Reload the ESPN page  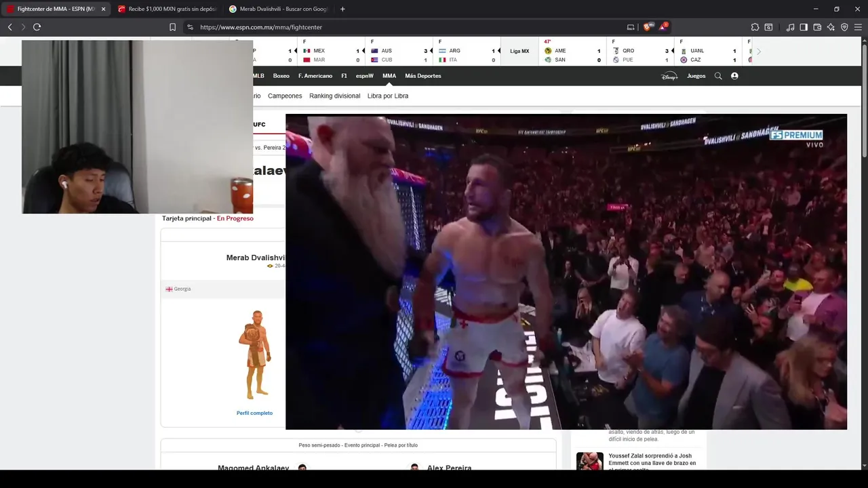(37, 27)
